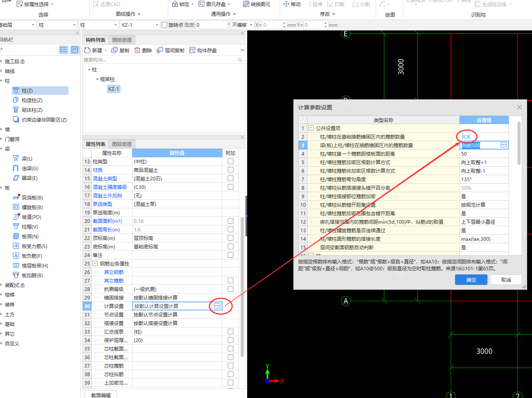Click the 其它箍筋 link

pyautogui.click(x=114, y=280)
